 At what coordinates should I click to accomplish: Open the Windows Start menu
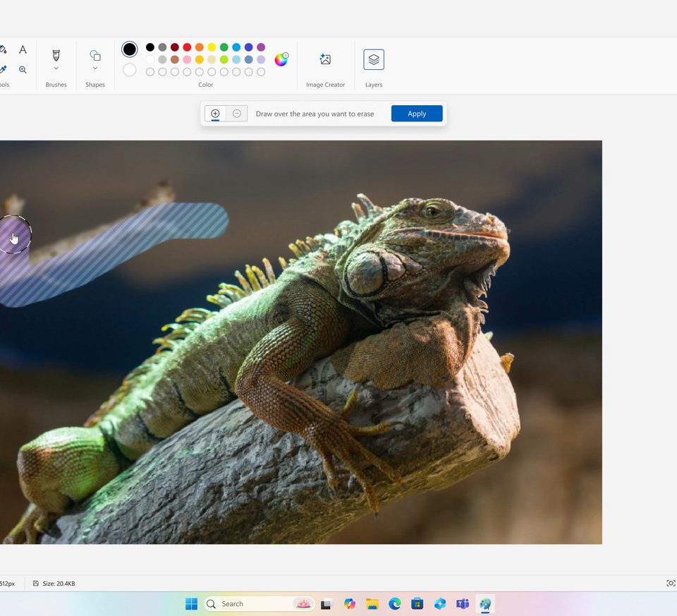pos(191,604)
